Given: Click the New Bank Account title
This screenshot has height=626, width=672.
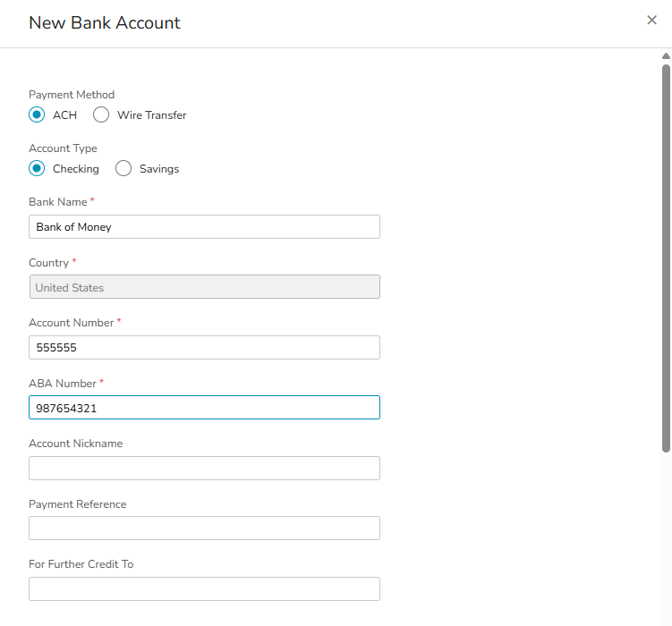Looking at the screenshot, I should (x=105, y=22).
